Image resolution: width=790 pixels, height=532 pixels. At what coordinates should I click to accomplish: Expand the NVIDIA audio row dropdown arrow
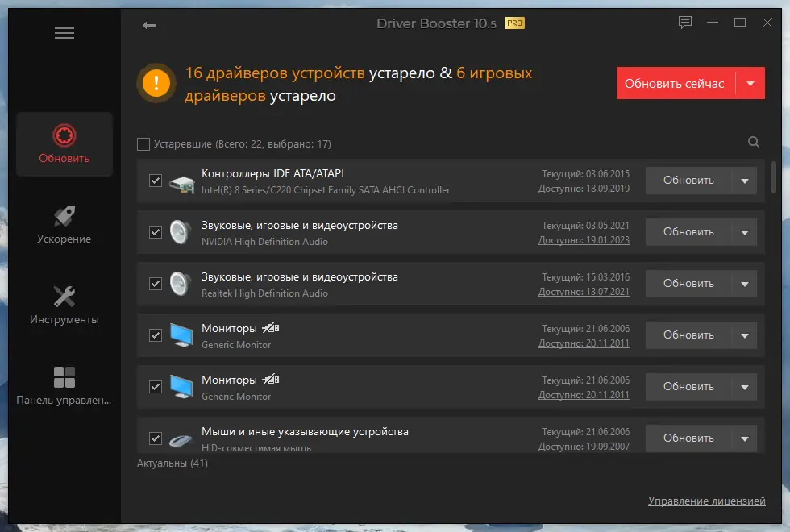click(x=745, y=232)
